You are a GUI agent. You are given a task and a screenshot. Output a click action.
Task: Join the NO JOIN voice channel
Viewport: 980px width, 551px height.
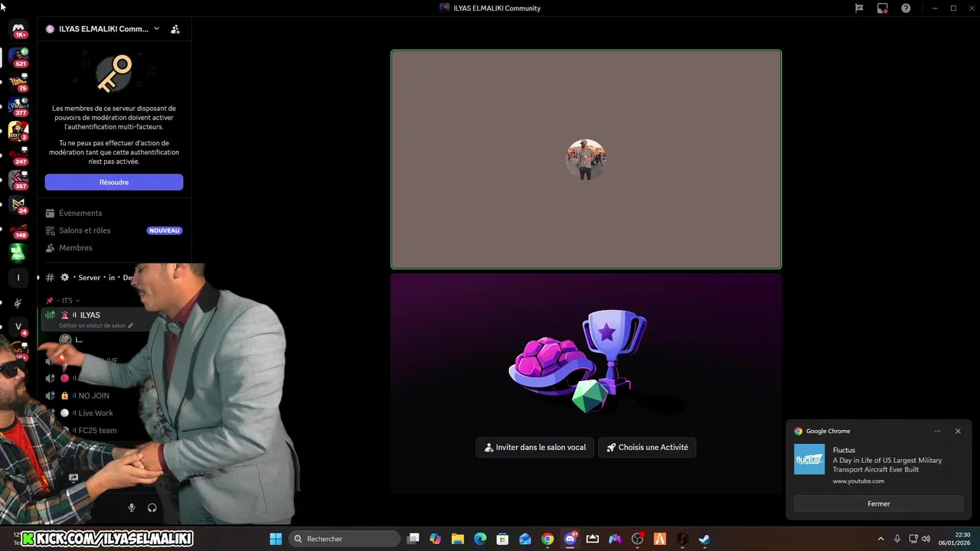pyautogui.click(x=94, y=396)
